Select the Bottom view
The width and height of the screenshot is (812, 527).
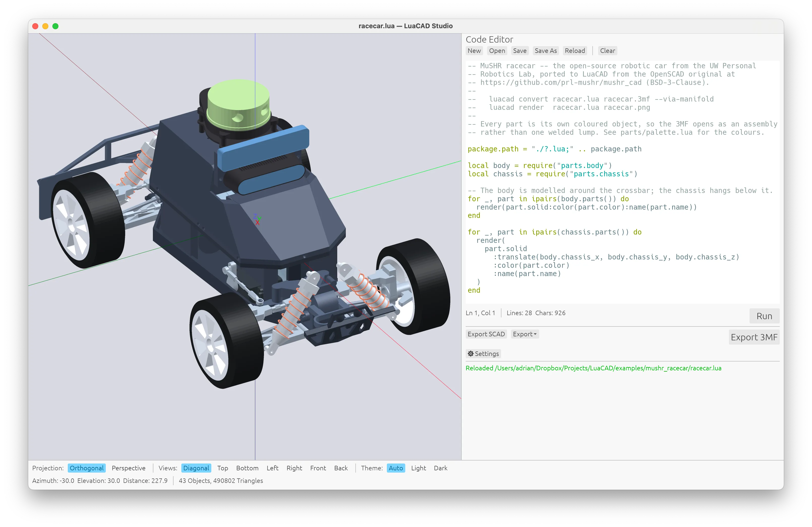point(247,468)
